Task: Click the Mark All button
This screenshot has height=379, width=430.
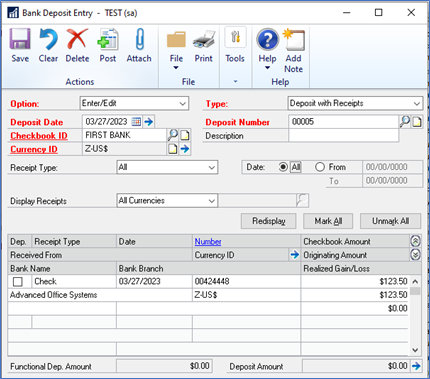Action: tap(328, 221)
